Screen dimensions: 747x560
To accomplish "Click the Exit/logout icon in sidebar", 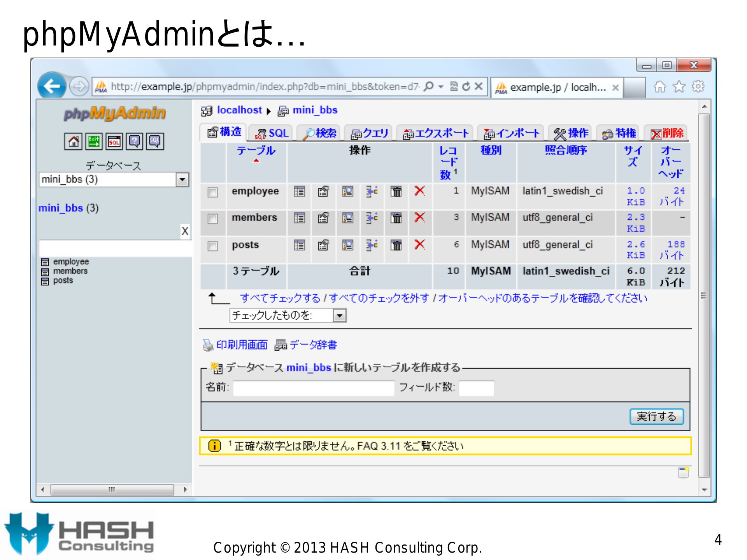I will 94,142.
